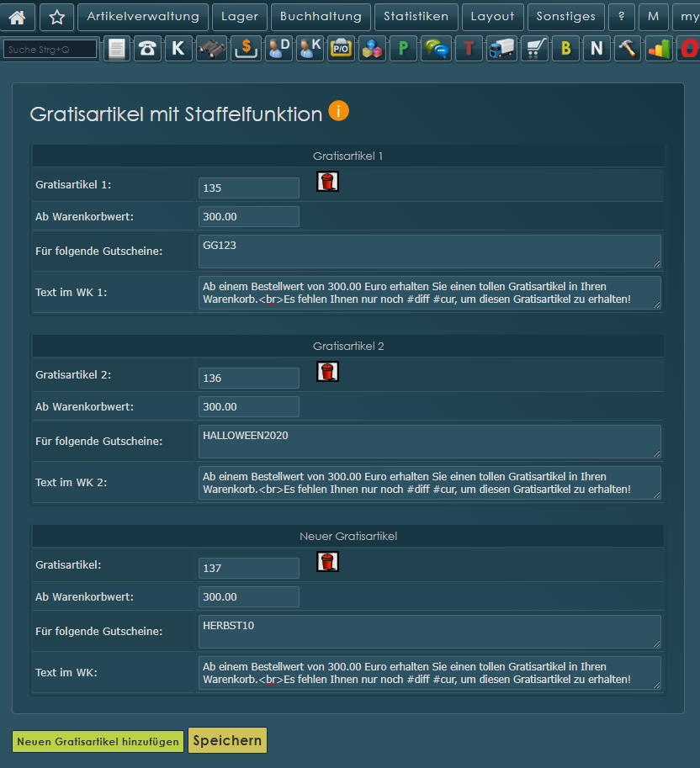
Task: Open the person K icon
Action: [310, 49]
